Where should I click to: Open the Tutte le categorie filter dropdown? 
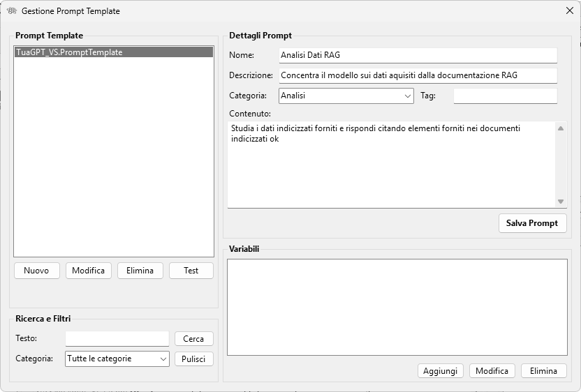tap(117, 359)
